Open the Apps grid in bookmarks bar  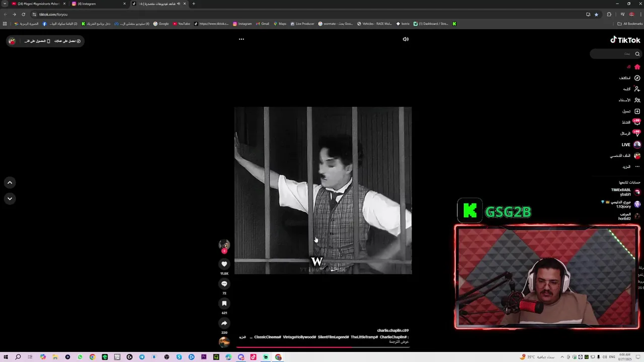(5, 24)
